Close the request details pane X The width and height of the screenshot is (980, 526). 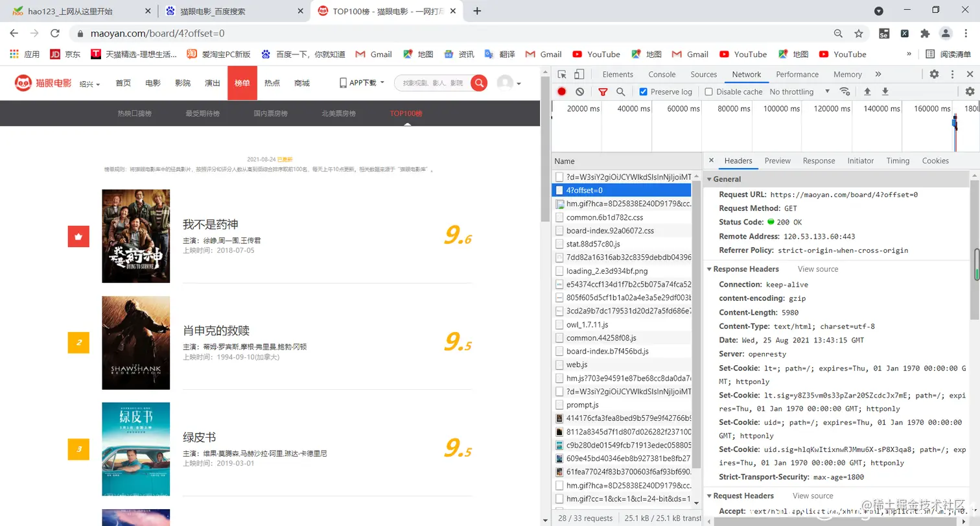tap(711, 160)
